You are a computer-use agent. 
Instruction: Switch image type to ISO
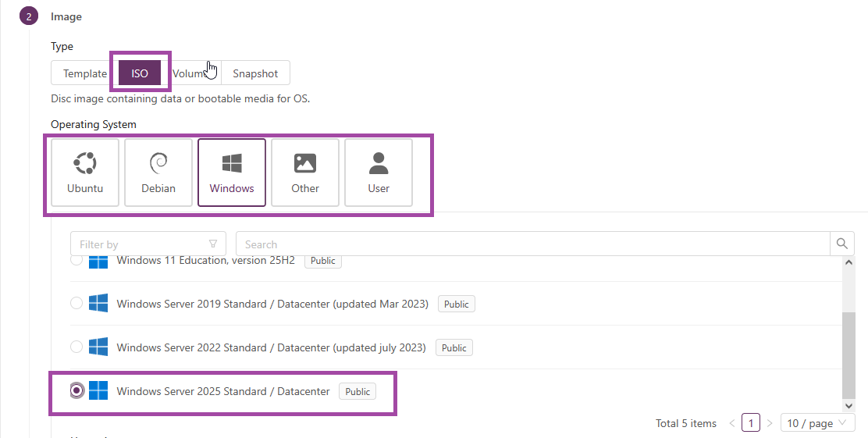click(x=140, y=73)
